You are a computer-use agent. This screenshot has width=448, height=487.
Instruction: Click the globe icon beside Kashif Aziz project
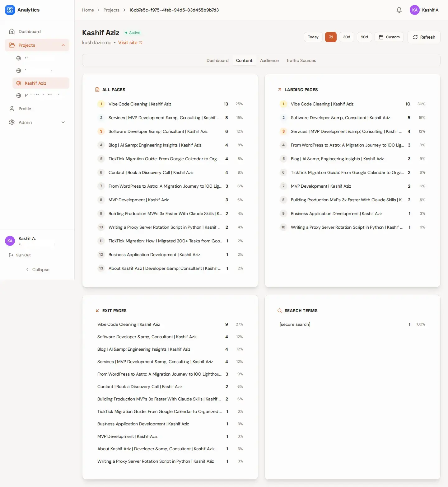19,83
